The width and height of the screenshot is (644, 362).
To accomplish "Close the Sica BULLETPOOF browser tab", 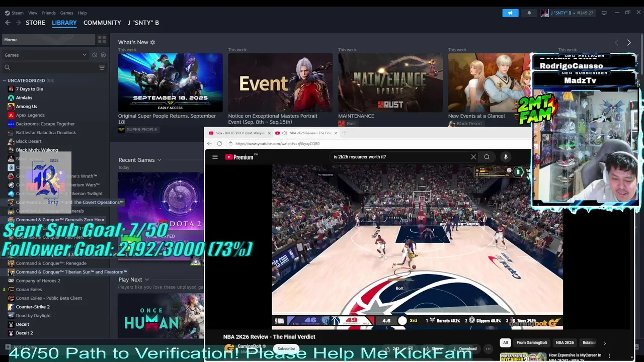I will pos(269,133).
